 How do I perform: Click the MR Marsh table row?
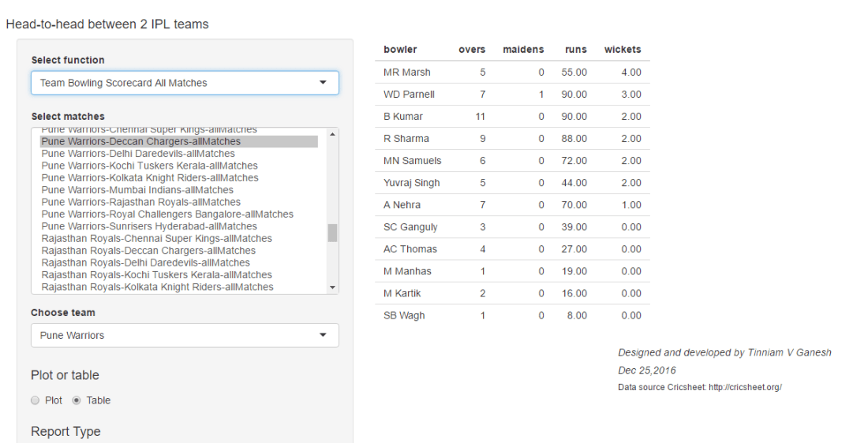click(512, 73)
